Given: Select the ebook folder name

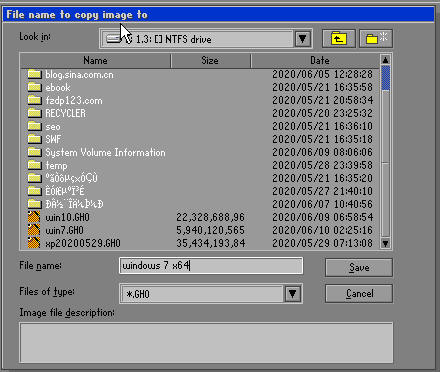Looking at the screenshot, I should point(58,87).
